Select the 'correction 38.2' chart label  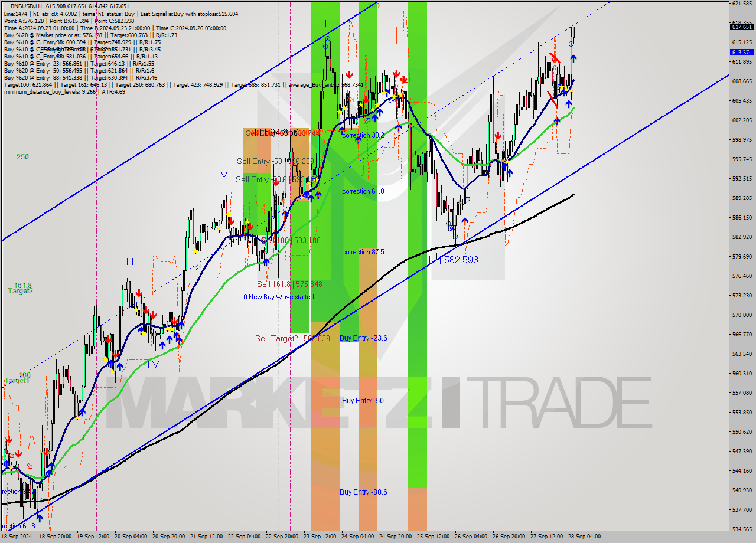[x=363, y=135]
